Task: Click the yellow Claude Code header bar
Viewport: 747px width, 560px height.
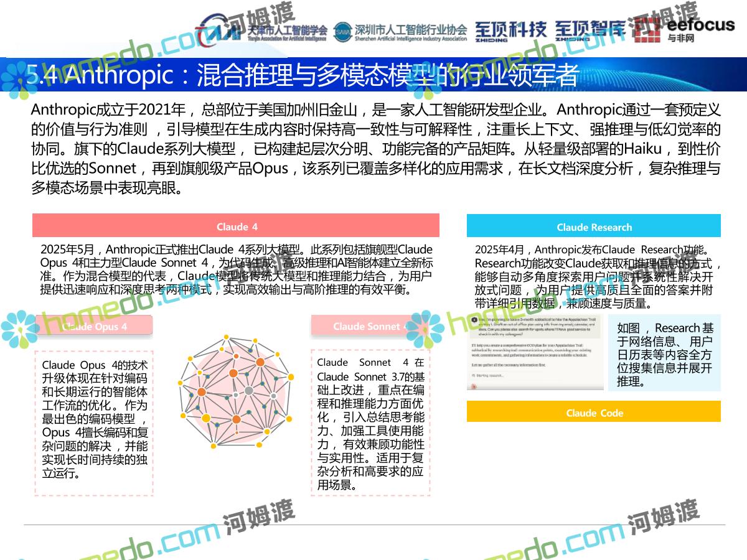Action: pyautogui.click(x=593, y=413)
